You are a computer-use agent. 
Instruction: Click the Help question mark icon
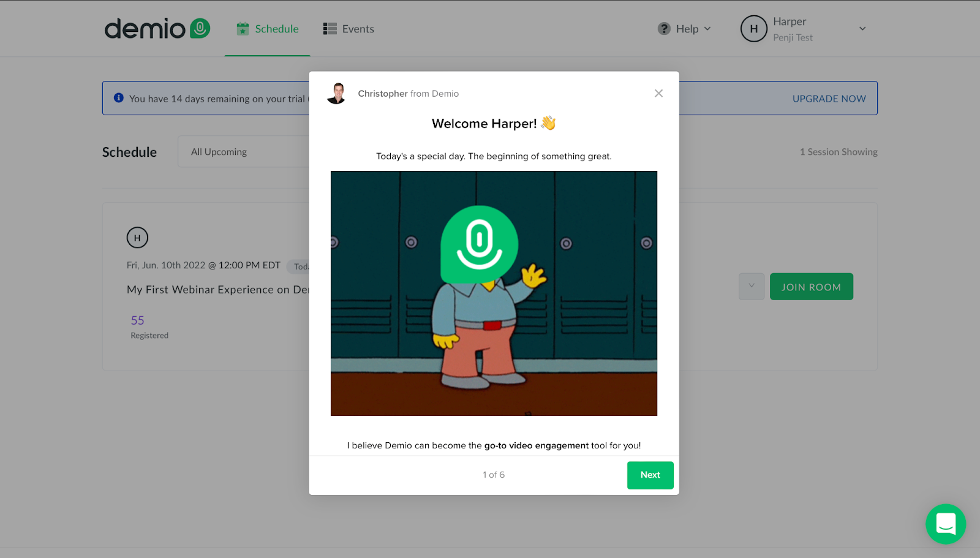click(664, 29)
